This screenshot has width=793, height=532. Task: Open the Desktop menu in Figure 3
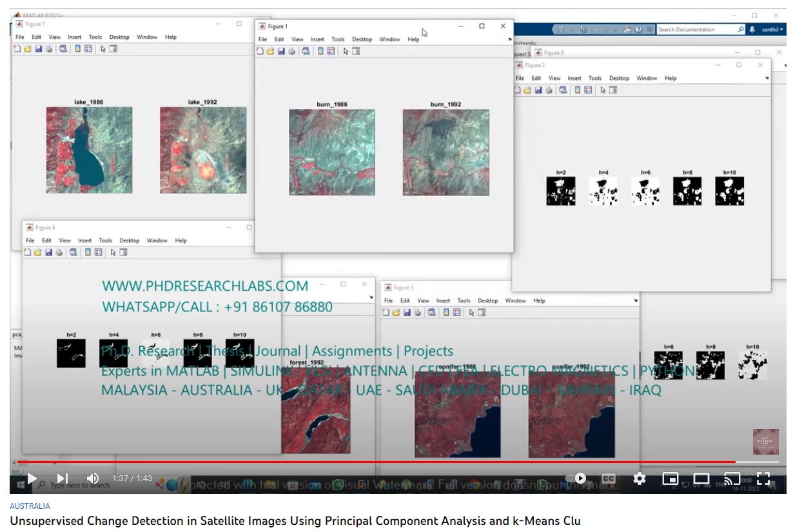[487, 300]
